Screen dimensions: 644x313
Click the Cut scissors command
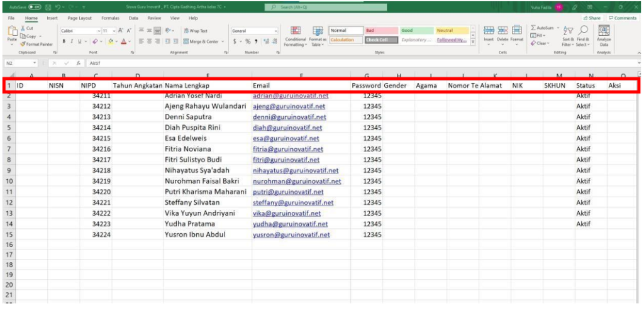click(x=27, y=28)
